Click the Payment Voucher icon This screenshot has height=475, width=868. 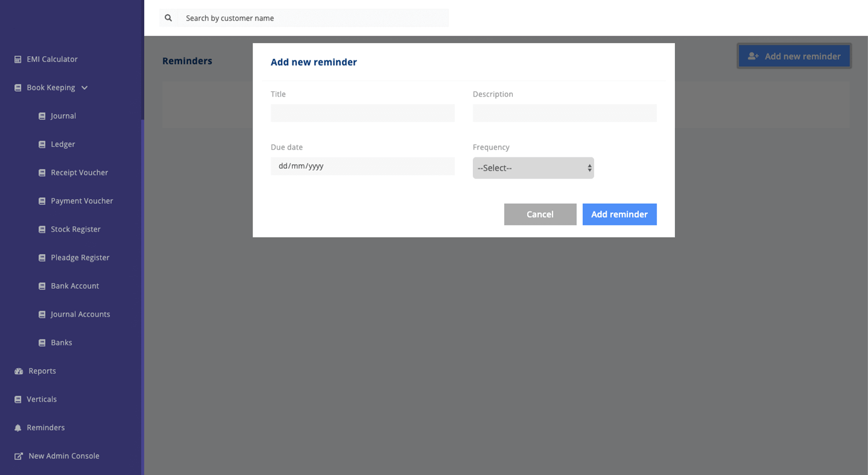pos(42,201)
